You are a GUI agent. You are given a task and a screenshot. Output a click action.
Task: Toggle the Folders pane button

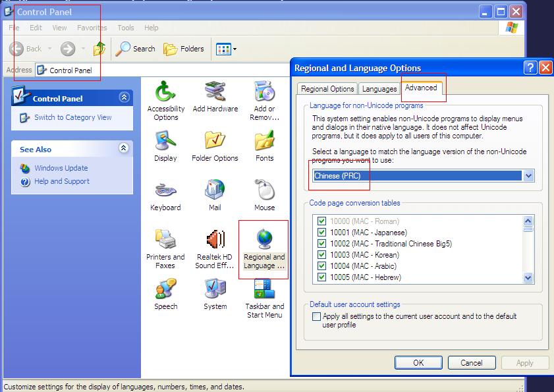tap(184, 49)
